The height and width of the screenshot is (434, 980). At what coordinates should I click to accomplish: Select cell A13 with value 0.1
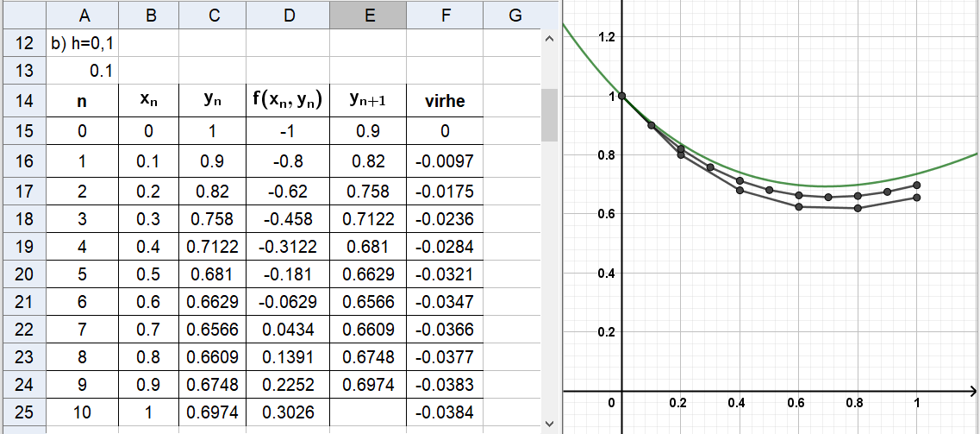point(82,72)
